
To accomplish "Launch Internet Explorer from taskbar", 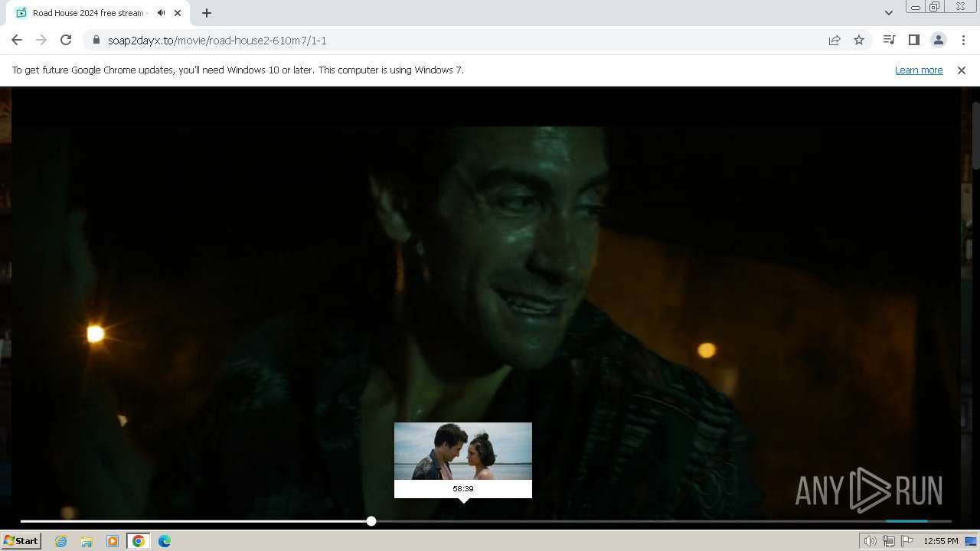I will tap(60, 541).
